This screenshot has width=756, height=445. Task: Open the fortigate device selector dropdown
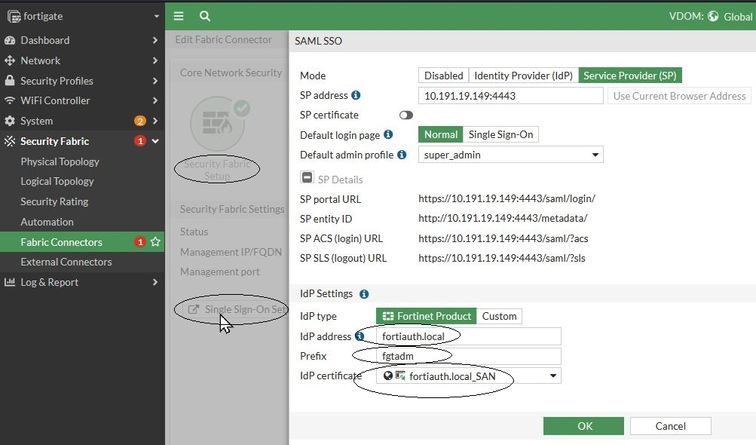pos(156,16)
